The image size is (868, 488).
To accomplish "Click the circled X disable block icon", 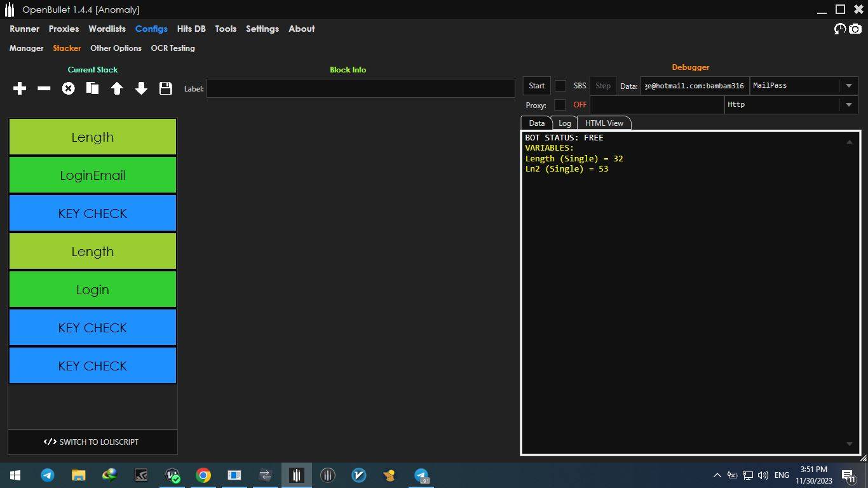I will pyautogui.click(x=68, y=89).
